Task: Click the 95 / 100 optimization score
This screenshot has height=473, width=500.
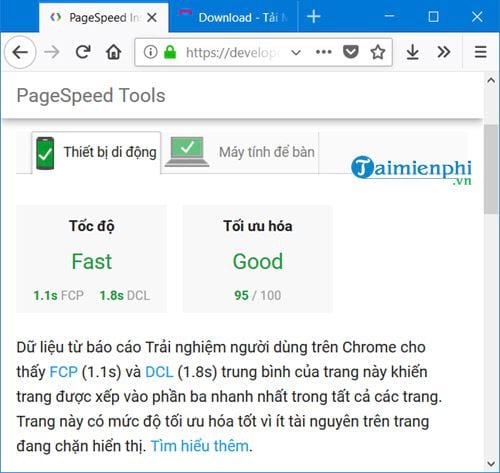Action: click(258, 295)
